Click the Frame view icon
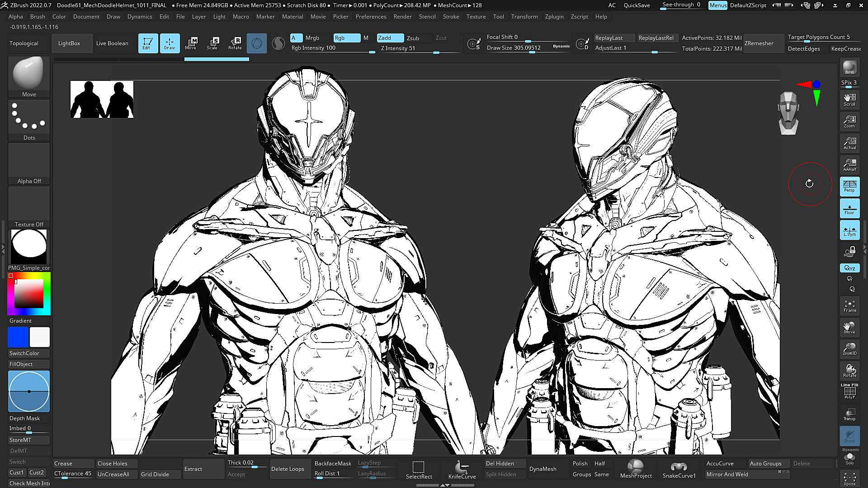 [849, 306]
